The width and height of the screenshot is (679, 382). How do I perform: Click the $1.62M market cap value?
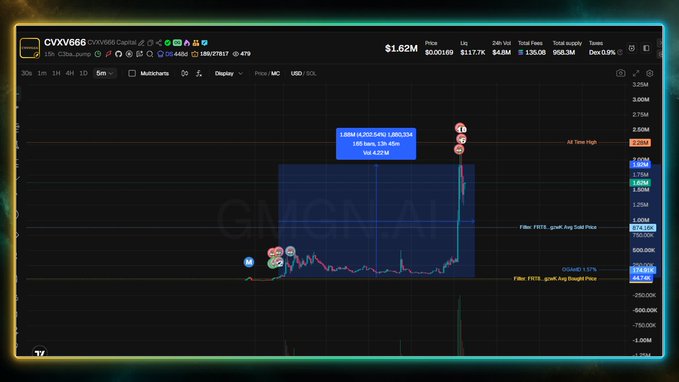(401, 49)
